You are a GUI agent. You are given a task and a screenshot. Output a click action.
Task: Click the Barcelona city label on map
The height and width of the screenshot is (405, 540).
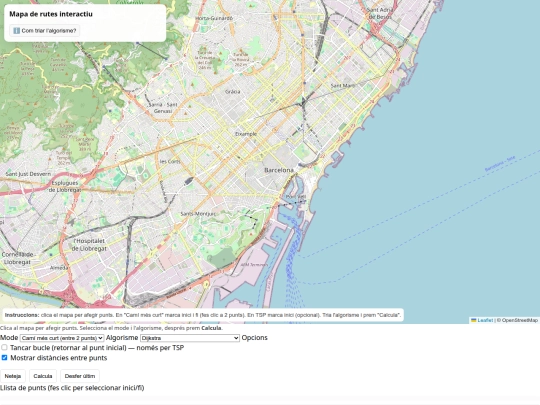(279, 170)
